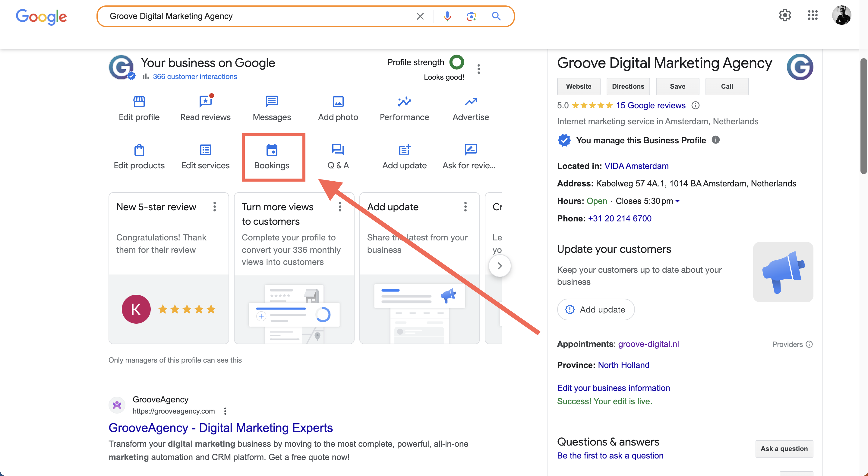The image size is (868, 476).
Task: Click info icon beside You manage this Business Profile
Action: tap(716, 140)
